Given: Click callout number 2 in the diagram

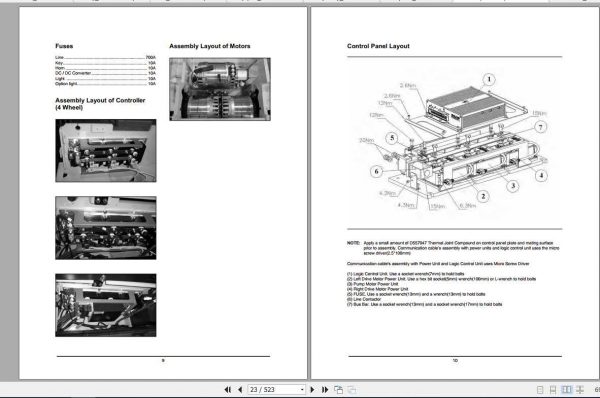Looking at the screenshot, I should tap(483, 196).
